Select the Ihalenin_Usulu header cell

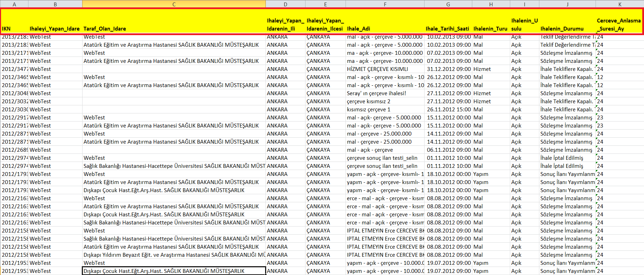(524, 21)
